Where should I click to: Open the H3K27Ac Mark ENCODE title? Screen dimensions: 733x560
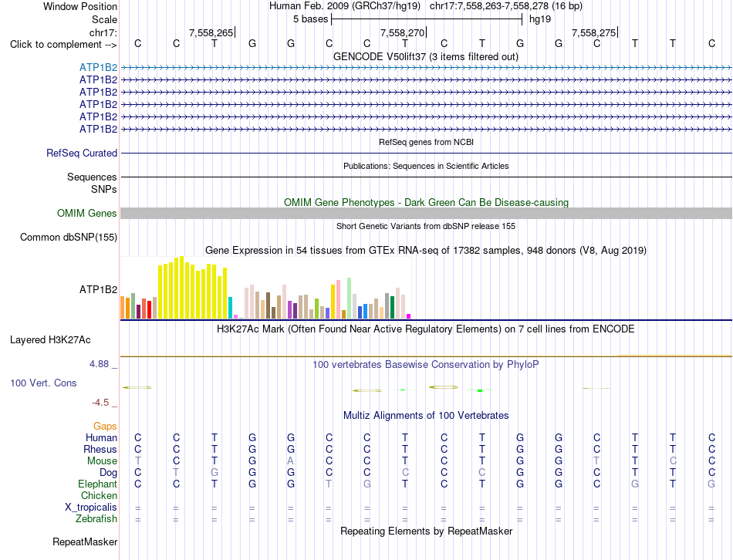[426, 329]
